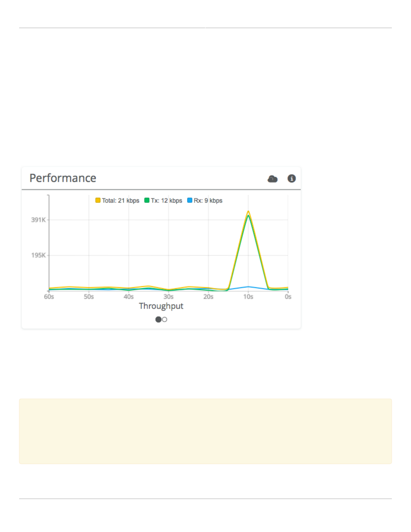Screen dimensions: 411x532
Task: Click the yellow Total legend swatch
Action: 98,201
